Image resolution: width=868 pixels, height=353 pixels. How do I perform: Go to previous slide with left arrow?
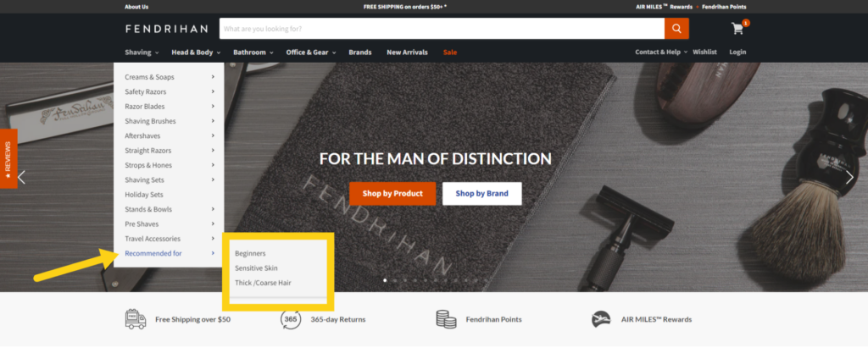click(x=21, y=177)
